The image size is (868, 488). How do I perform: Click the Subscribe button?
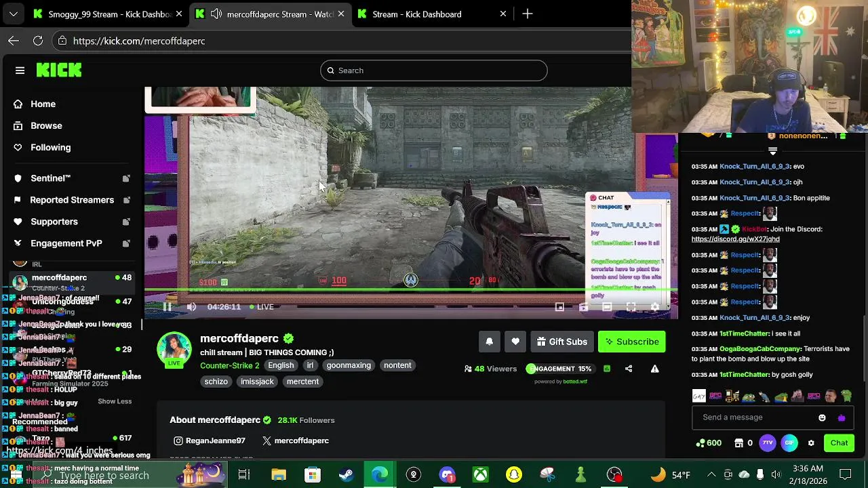click(x=632, y=342)
